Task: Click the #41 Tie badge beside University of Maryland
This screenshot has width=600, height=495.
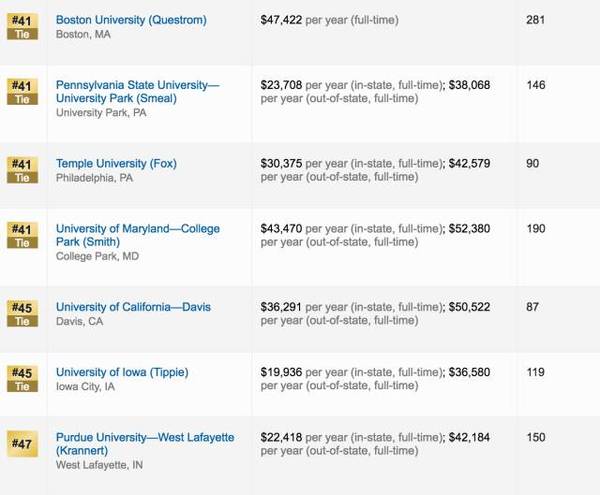Action: 22,236
